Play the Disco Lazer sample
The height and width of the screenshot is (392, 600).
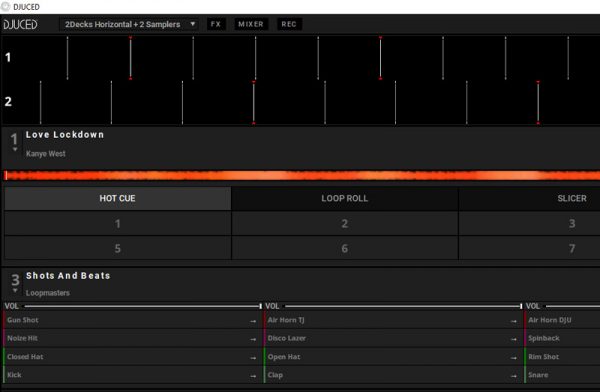[x=393, y=338]
